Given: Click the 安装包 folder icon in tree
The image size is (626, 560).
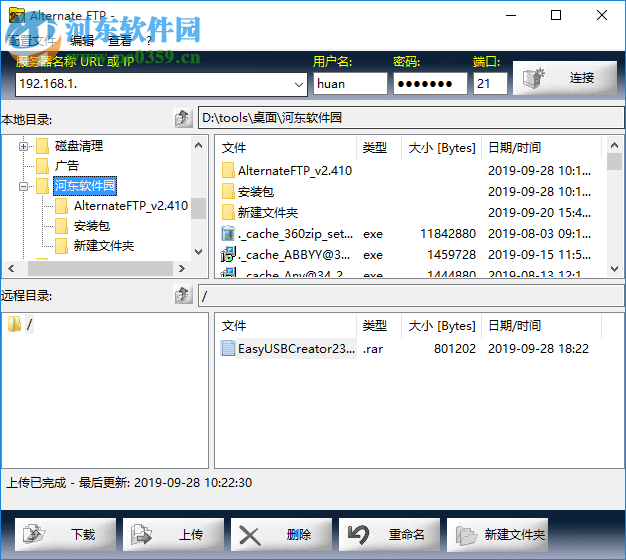Looking at the screenshot, I should pyautogui.click(x=61, y=226).
